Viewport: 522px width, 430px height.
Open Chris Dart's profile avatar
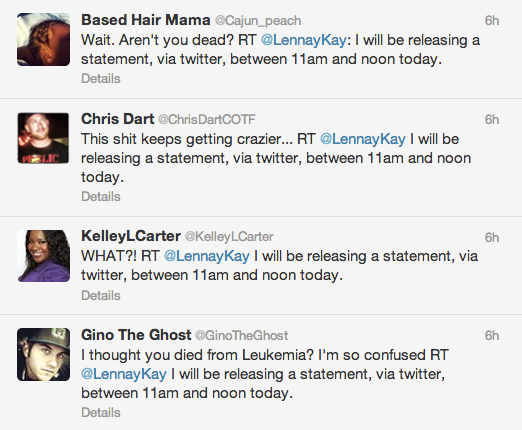pos(44,138)
